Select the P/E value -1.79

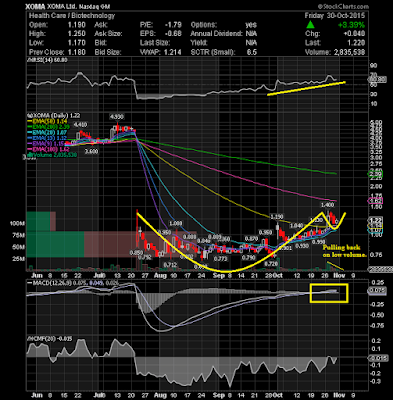(x=173, y=25)
